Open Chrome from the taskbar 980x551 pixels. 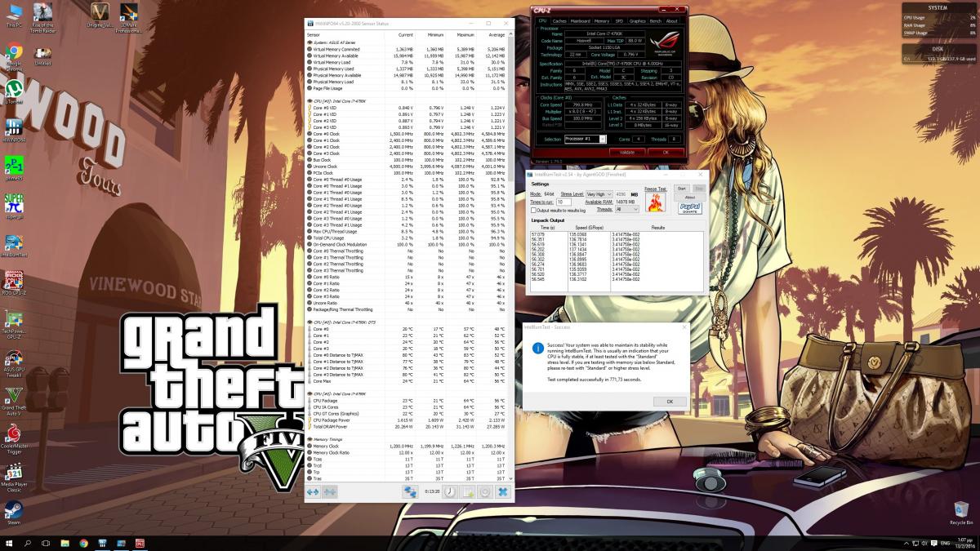[83, 543]
